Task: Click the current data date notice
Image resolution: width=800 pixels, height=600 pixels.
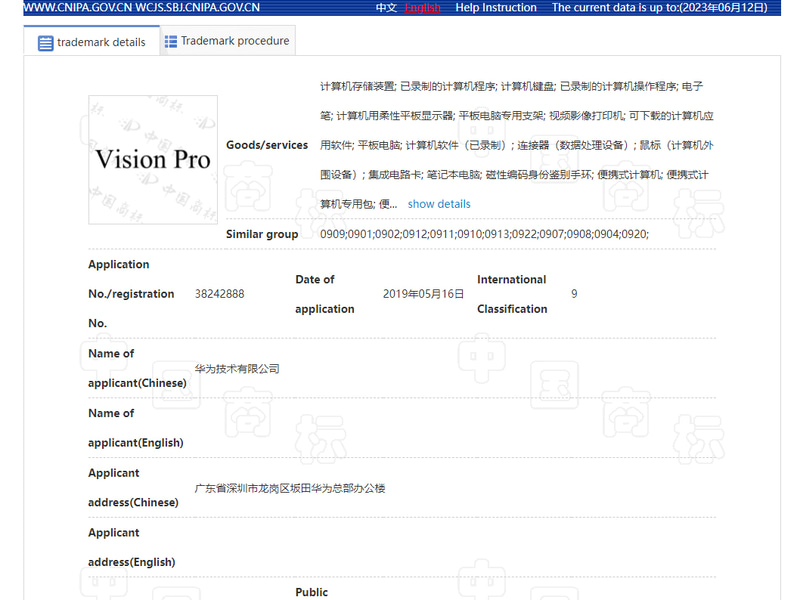Action: (x=660, y=8)
